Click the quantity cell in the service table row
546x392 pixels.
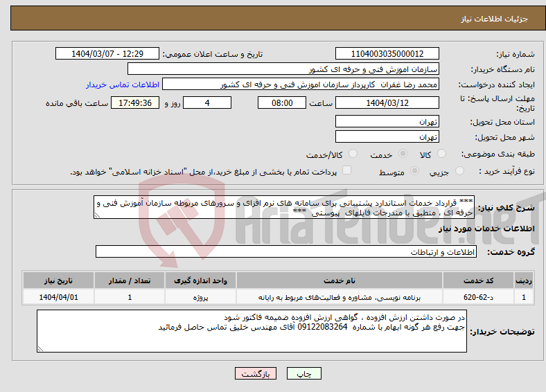pyautogui.click(x=130, y=297)
